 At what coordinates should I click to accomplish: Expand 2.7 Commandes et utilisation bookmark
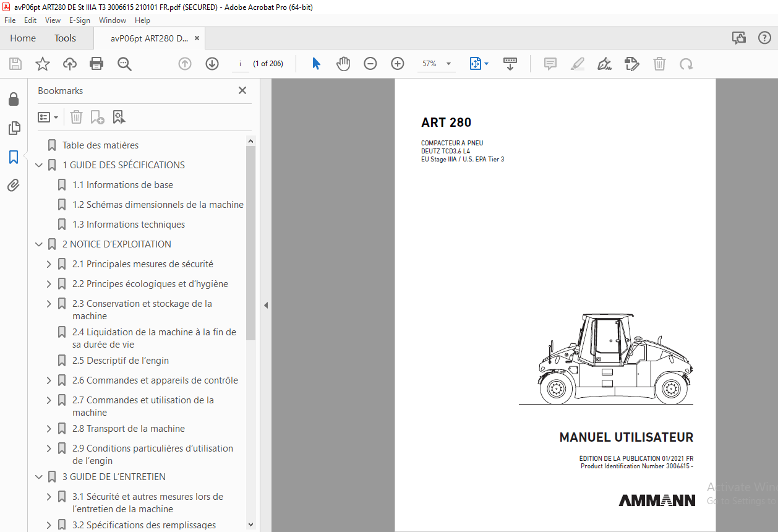coord(49,400)
